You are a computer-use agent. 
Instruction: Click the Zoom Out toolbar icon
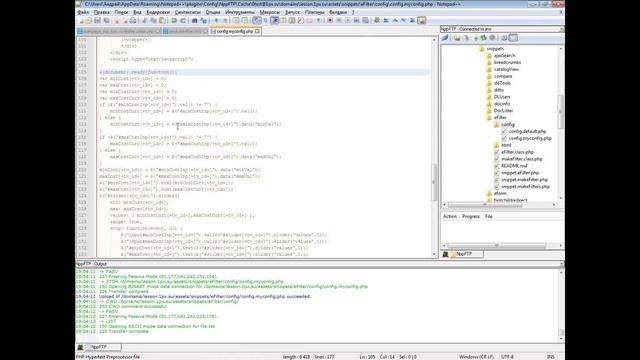click(226, 20)
